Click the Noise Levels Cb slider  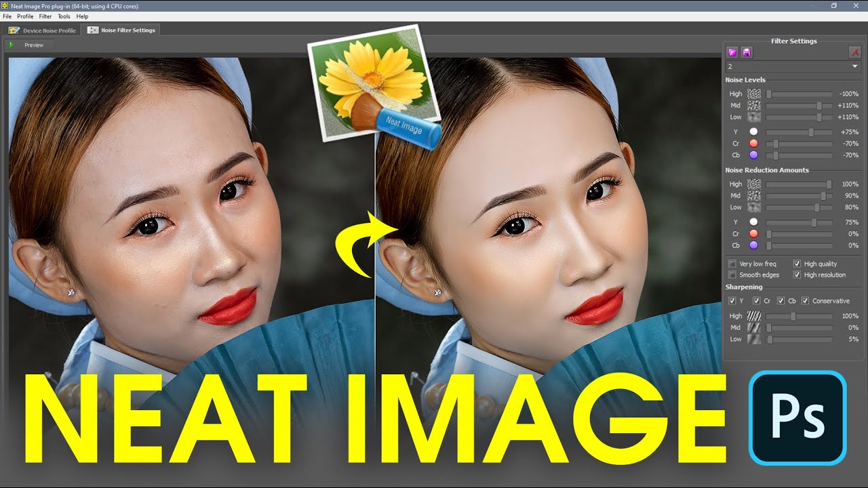tap(799, 155)
